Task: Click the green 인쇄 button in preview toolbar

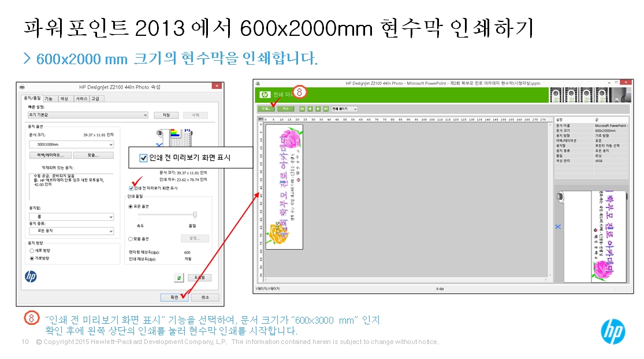Action: point(266,109)
